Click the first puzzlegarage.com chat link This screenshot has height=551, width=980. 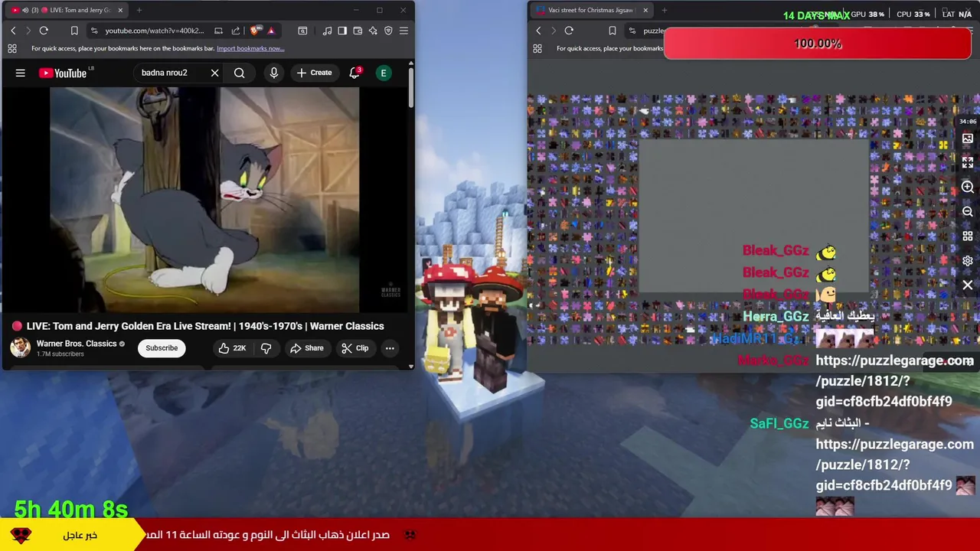click(x=894, y=380)
